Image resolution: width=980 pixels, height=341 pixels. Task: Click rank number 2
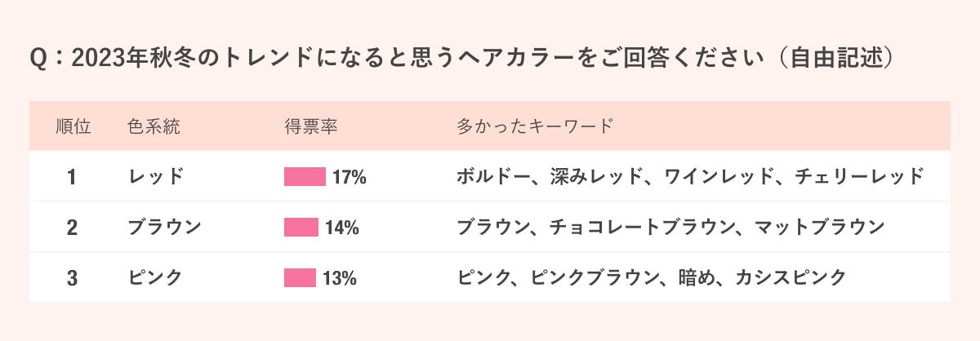72,228
